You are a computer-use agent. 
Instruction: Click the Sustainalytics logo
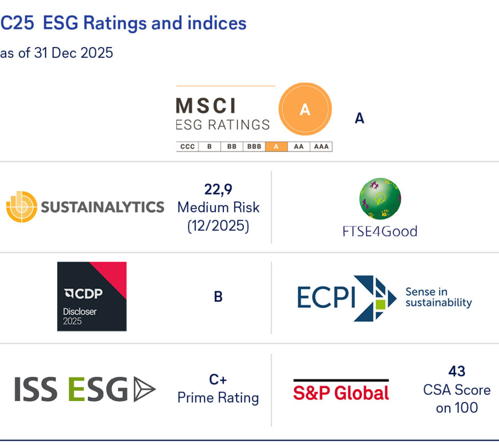[x=85, y=207]
